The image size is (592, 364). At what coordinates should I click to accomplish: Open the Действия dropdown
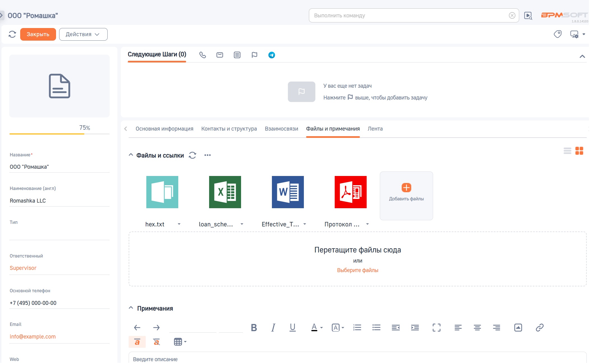83,34
